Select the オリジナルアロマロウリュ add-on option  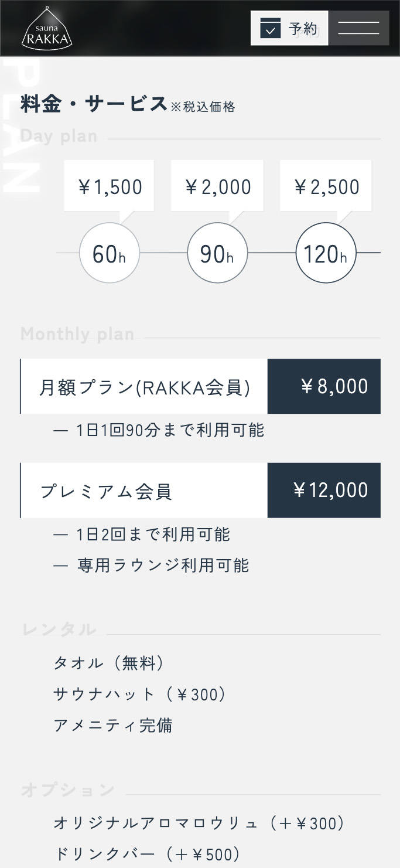[199, 823]
